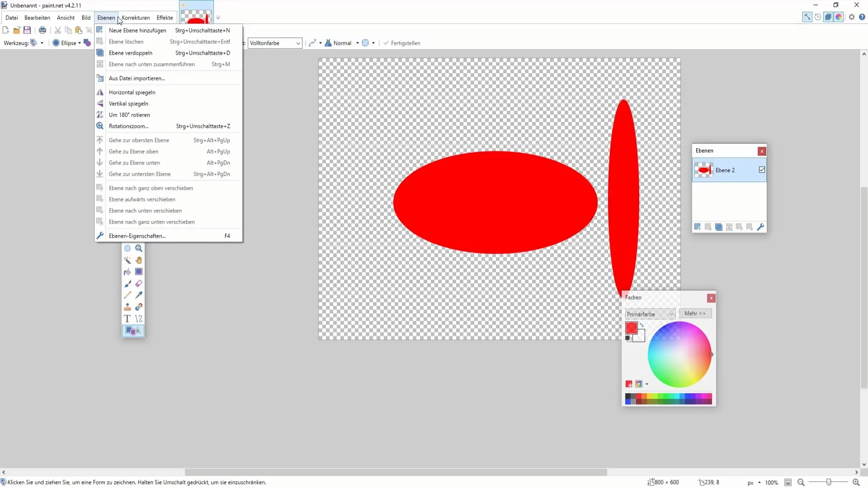
Task: Click the Open folder toolbar icon
Action: (x=17, y=30)
